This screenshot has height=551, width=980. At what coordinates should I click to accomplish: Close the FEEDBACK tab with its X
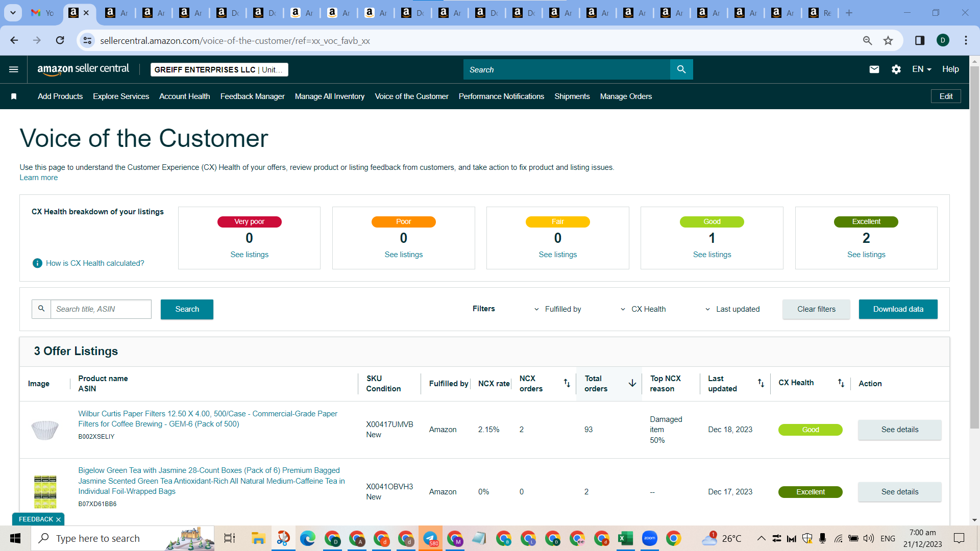pos(58,519)
